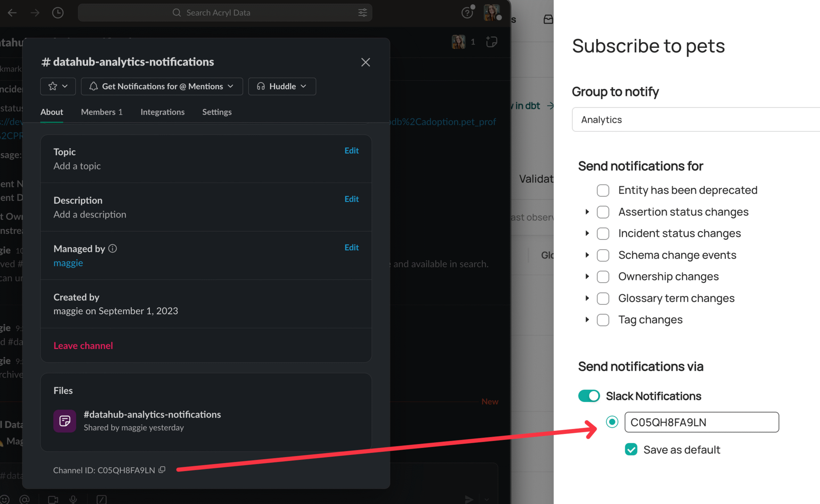Click the Slack search bar
Screen dimensions: 820x504
coord(225,13)
